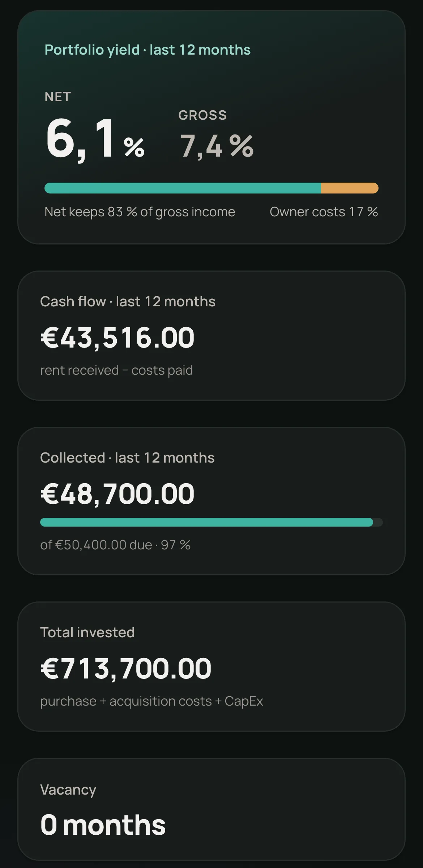The width and height of the screenshot is (423, 868).
Task: Select the Net keeps 83 % label
Action: [140, 212]
